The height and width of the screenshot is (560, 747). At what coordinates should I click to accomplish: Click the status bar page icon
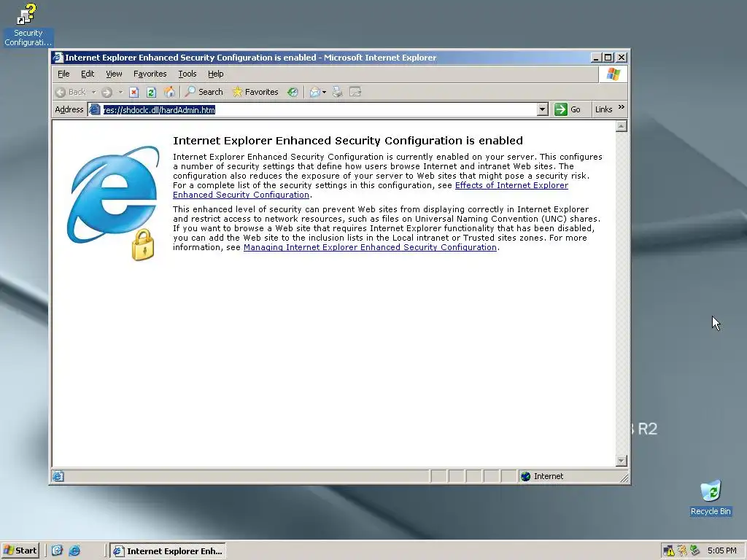click(58, 476)
